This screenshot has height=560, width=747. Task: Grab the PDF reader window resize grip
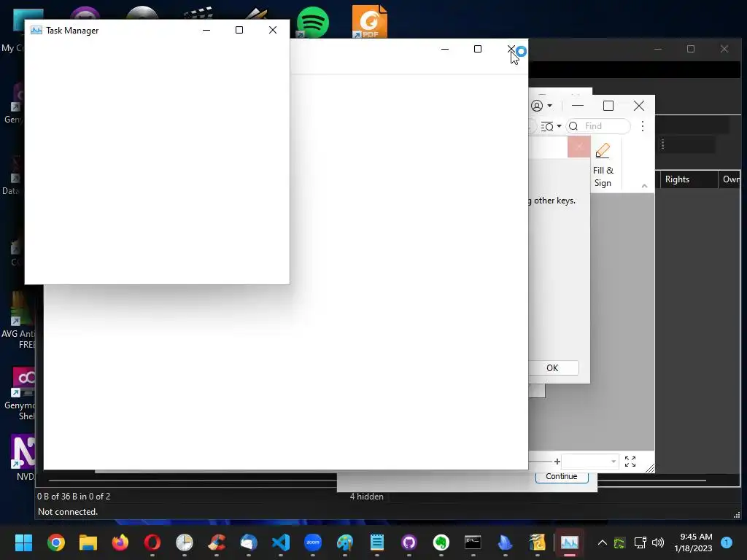[650, 468]
